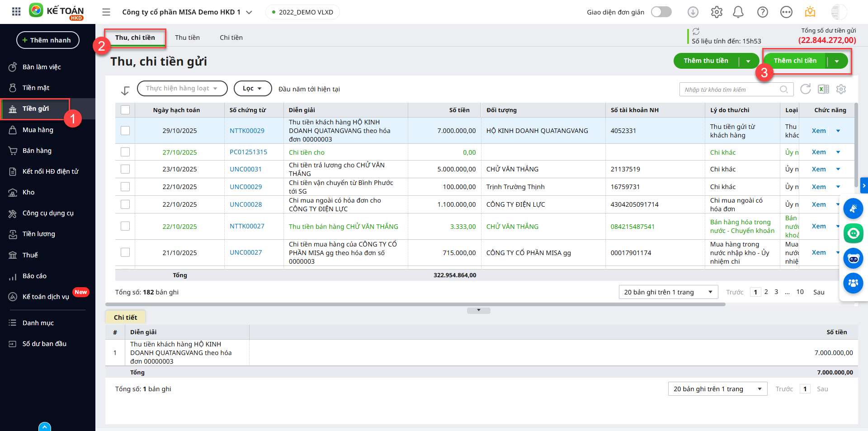Click the search keyword input field
Image resolution: width=868 pixels, height=431 pixels.
731,90
